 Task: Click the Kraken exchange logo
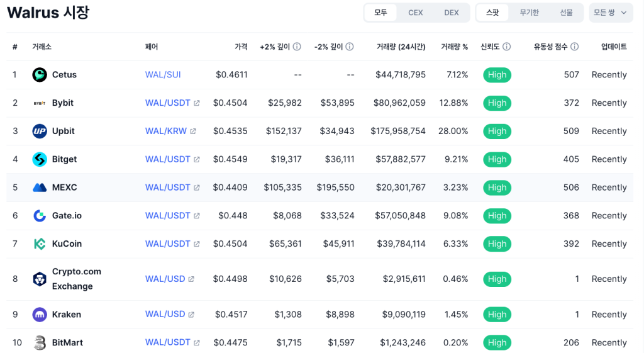point(40,315)
